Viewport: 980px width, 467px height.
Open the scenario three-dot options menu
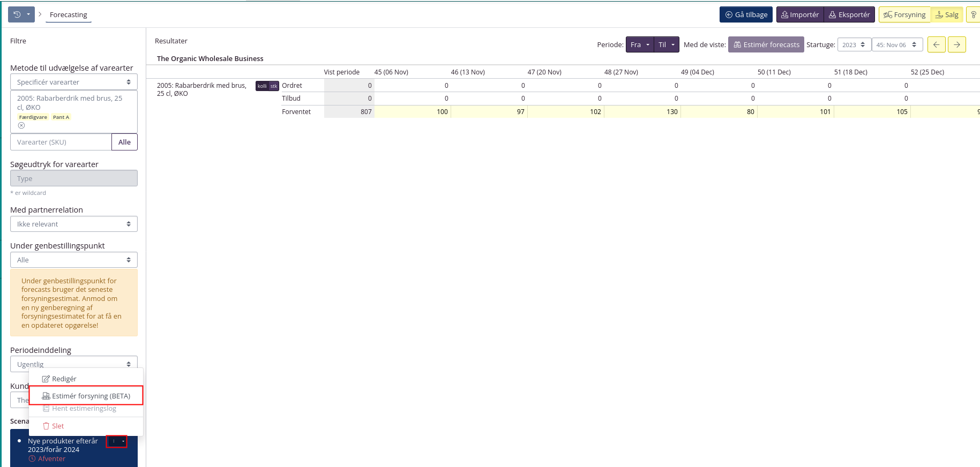116,441
